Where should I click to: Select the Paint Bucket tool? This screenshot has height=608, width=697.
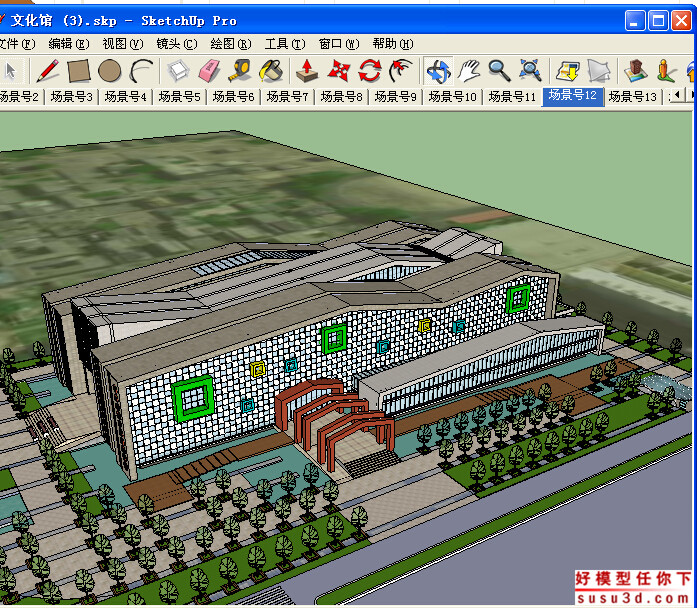click(271, 71)
